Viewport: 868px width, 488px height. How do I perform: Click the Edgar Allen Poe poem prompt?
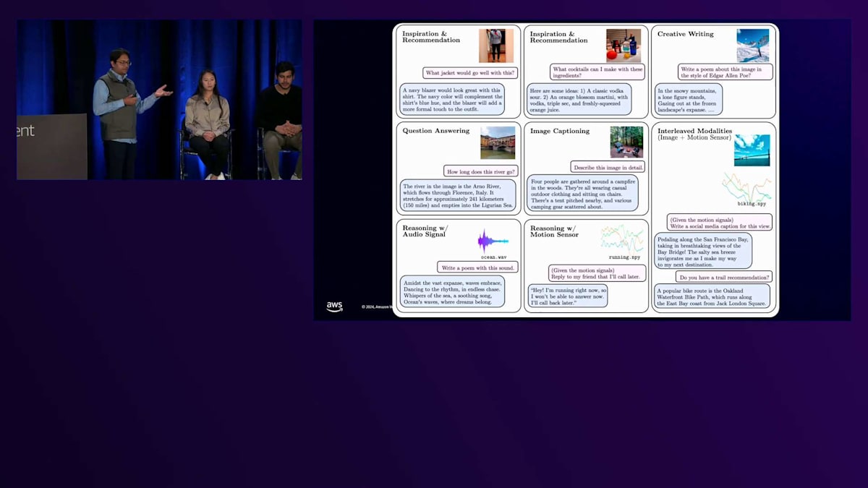pos(726,72)
